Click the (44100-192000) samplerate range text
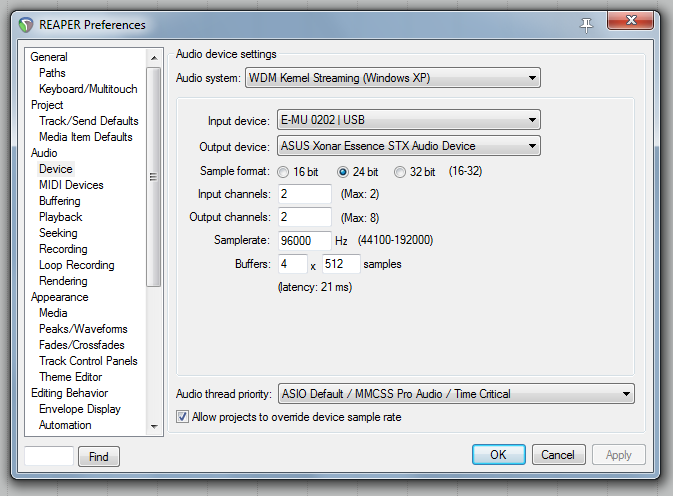This screenshot has width=673, height=496. click(x=395, y=240)
